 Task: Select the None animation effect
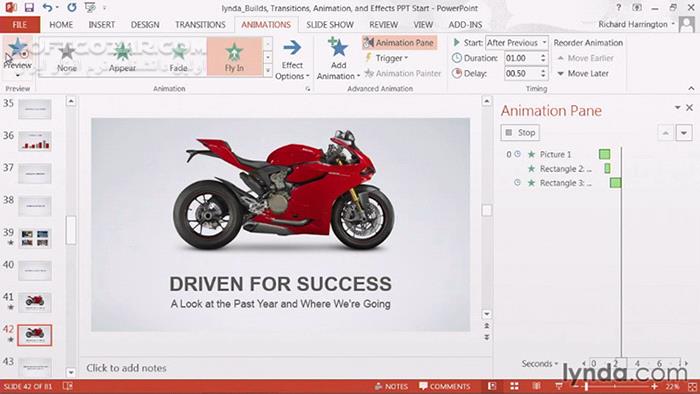[x=67, y=57]
